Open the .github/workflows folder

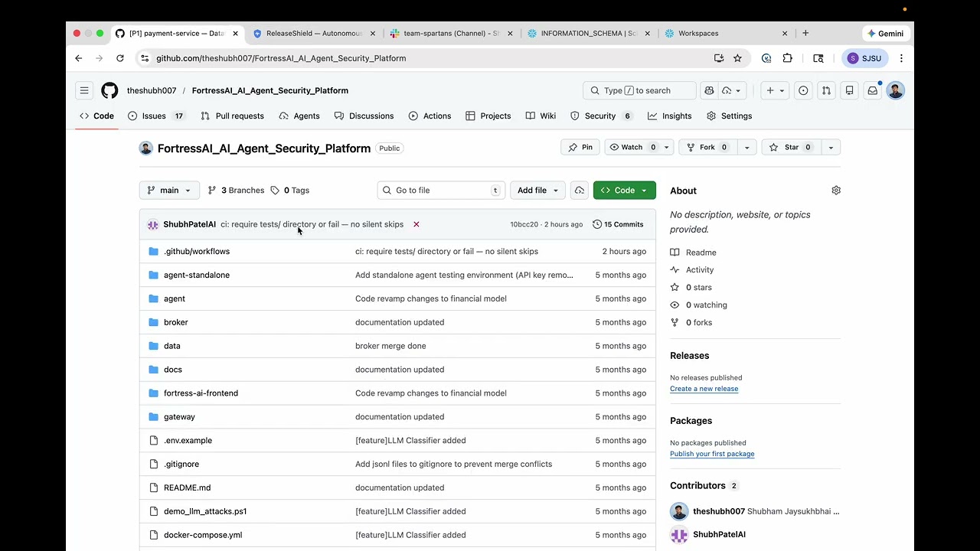pyautogui.click(x=197, y=251)
